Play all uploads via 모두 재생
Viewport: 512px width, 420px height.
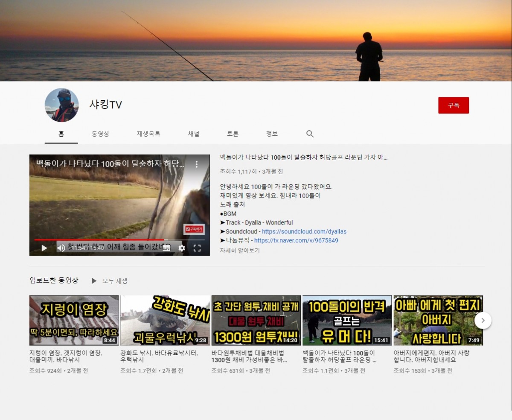[110, 281]
